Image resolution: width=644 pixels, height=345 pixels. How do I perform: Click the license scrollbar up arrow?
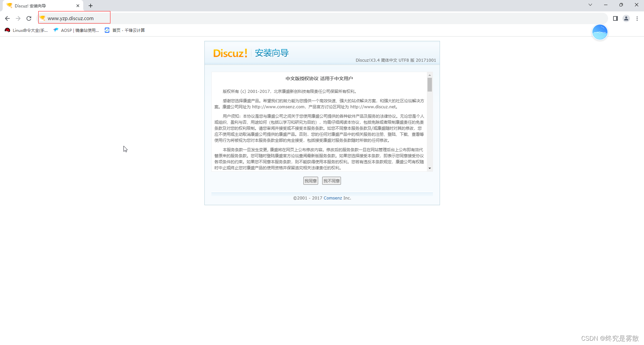point(430,75)
